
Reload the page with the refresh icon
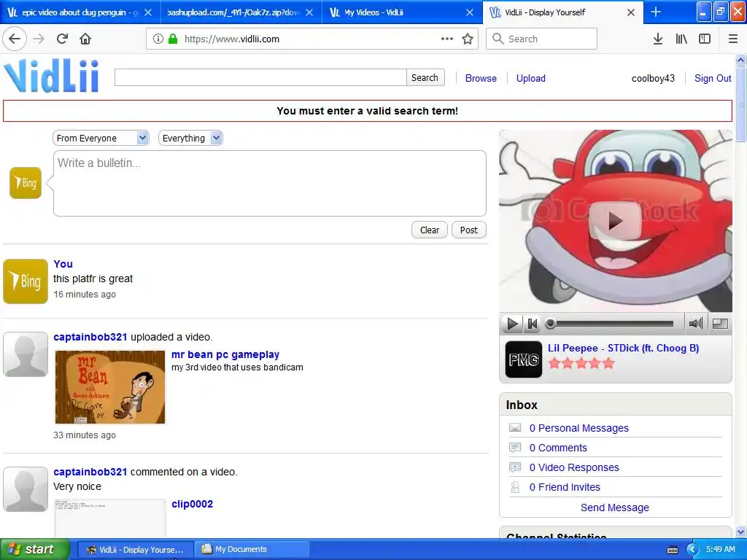coord(62,39)
